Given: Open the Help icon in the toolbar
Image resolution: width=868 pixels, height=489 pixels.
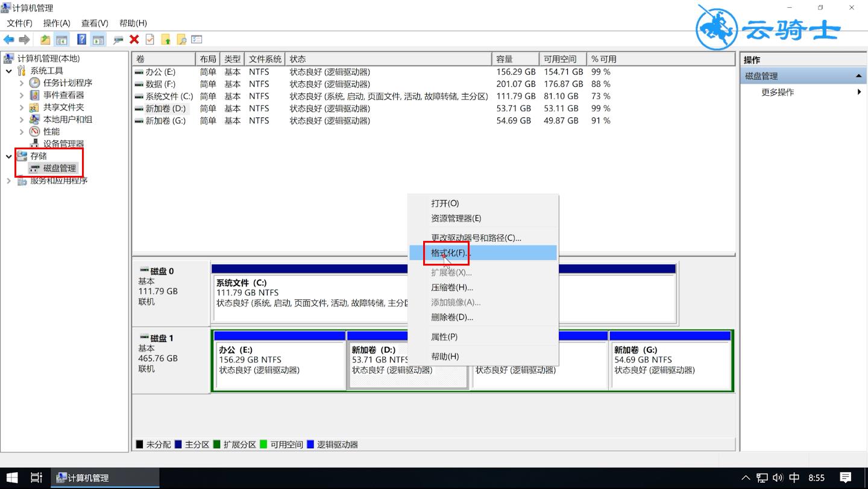Looking at the screenshot, I should click(81, 39).
